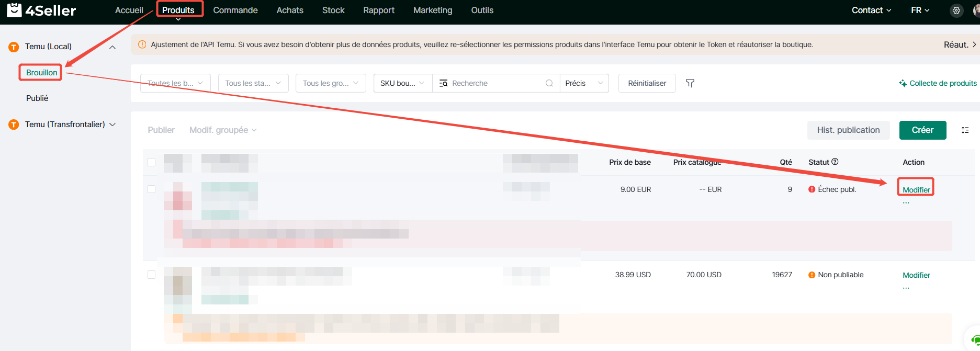Open the Outils menu
Image resolution: width=980 pixels, height=351 pixels.
[x=482, y=10]
